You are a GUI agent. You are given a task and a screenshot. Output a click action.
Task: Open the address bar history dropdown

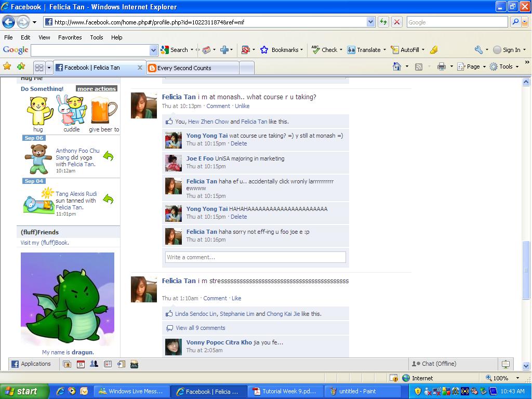(370, 22)
